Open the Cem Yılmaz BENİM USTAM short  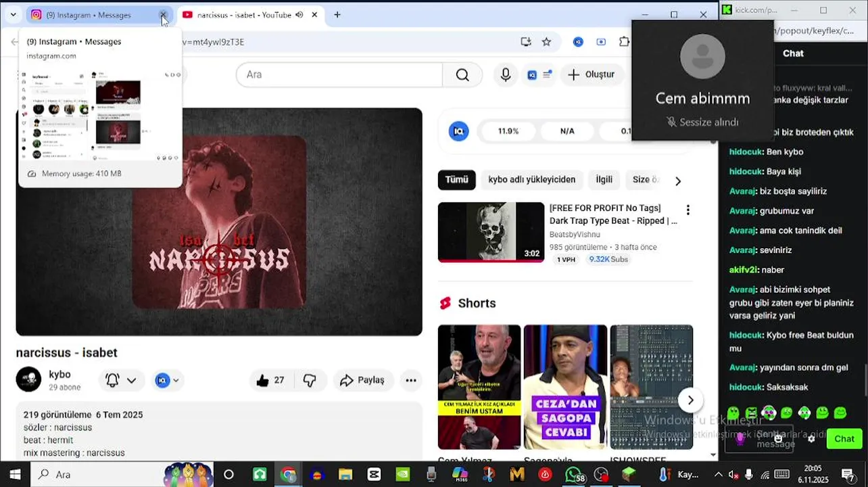click(x=479, y=387)
